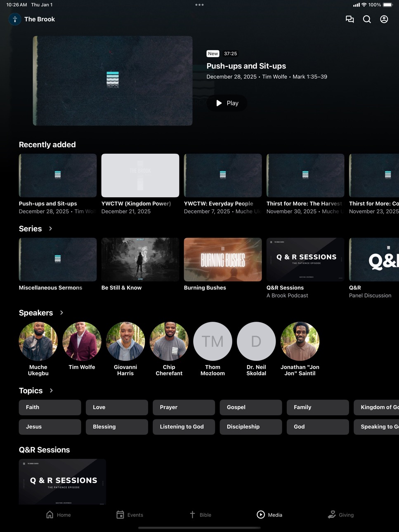Tap the battery status indicator
399x532 pixels.
pyautogui.click(x=387, y=5)
